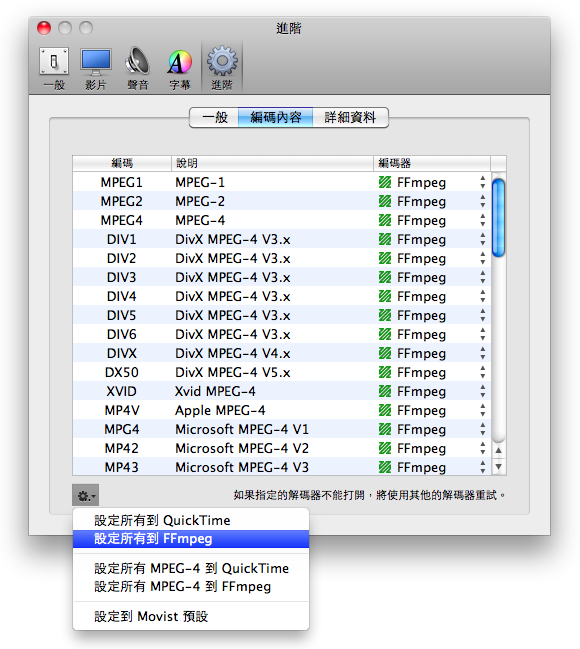
Task: Open decoder popup for MP42 row
Action: (x=483, y=448)
